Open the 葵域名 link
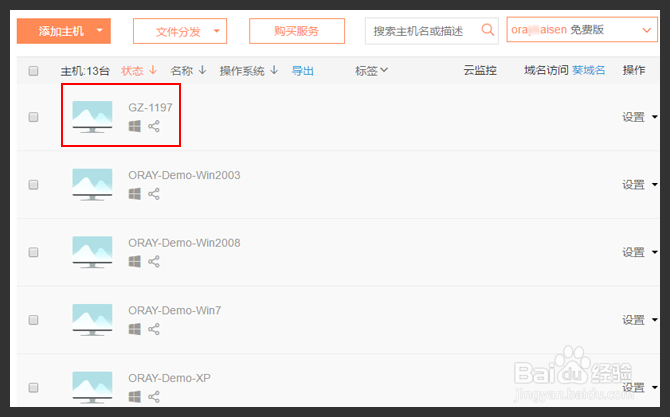 coord(588,70)
